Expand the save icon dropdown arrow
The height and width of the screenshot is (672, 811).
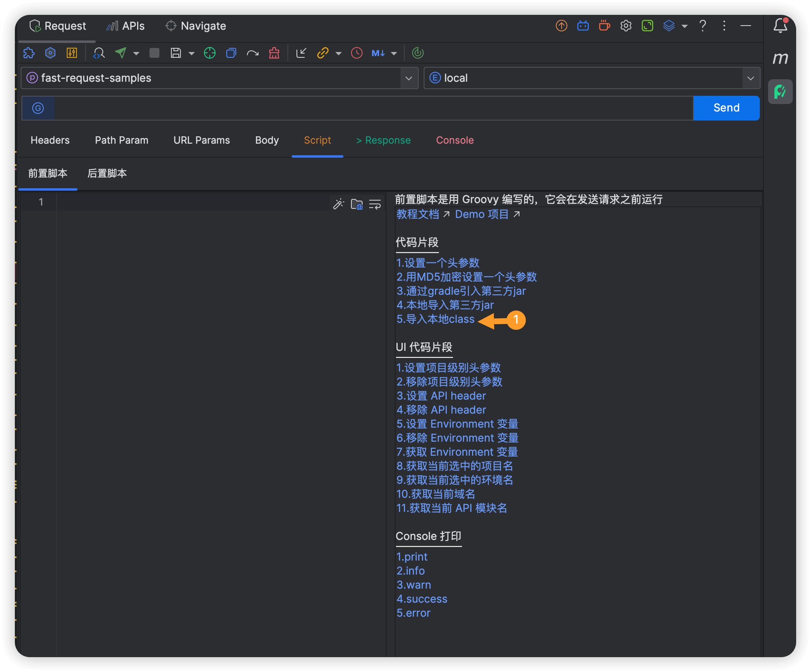192,53
